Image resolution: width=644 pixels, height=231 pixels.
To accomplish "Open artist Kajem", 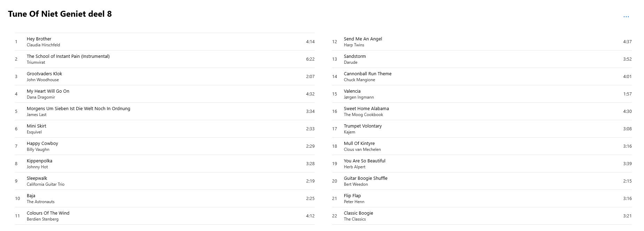I will point(350,132).
